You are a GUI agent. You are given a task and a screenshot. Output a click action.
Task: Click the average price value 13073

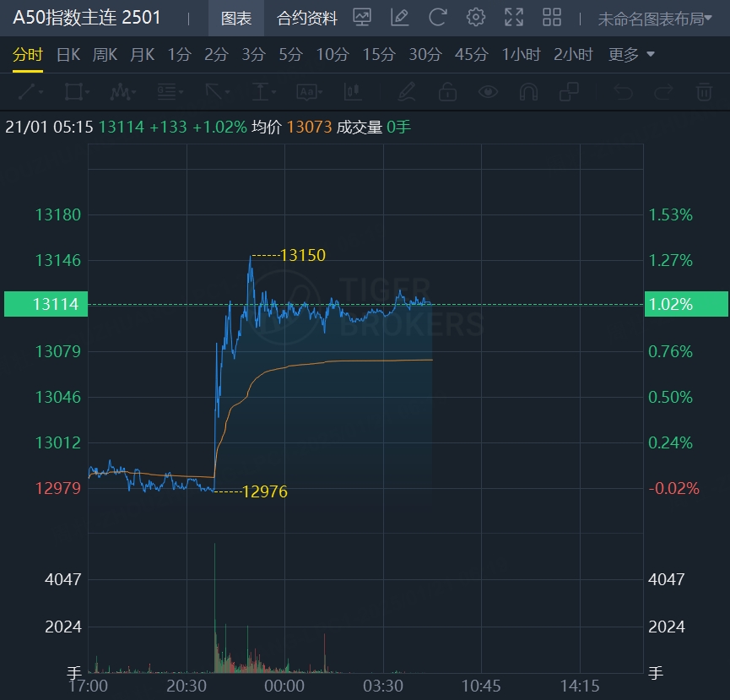pos(309,127)
